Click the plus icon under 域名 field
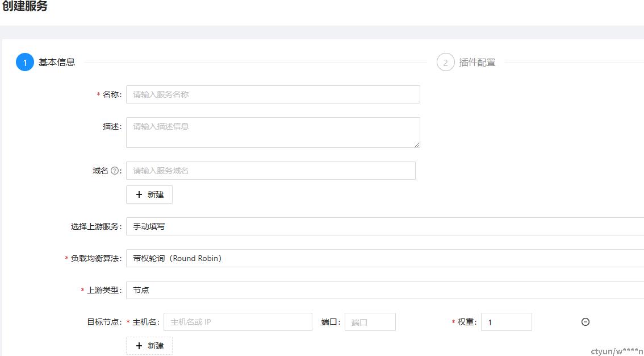Viewport: 644px width, 356px height. pos(139,194)
